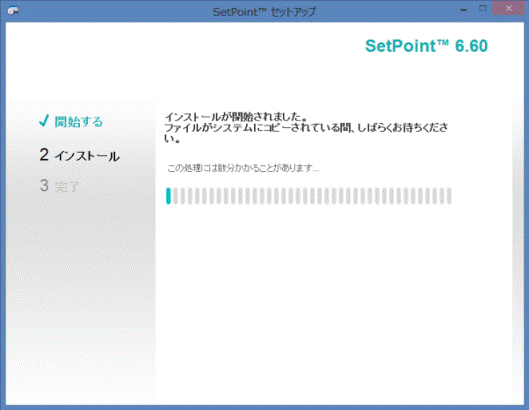Viewport: 529px width, 410px height.
Task: Close the SetPoint setup window
Action: coord(508,8)
